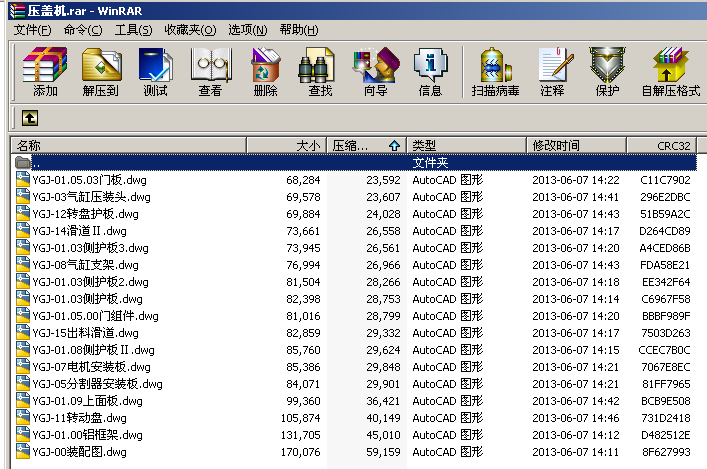Click CRC32 value 296E2DBC
The width and height of the screenshot is (707, 469).
pos(665,197)
